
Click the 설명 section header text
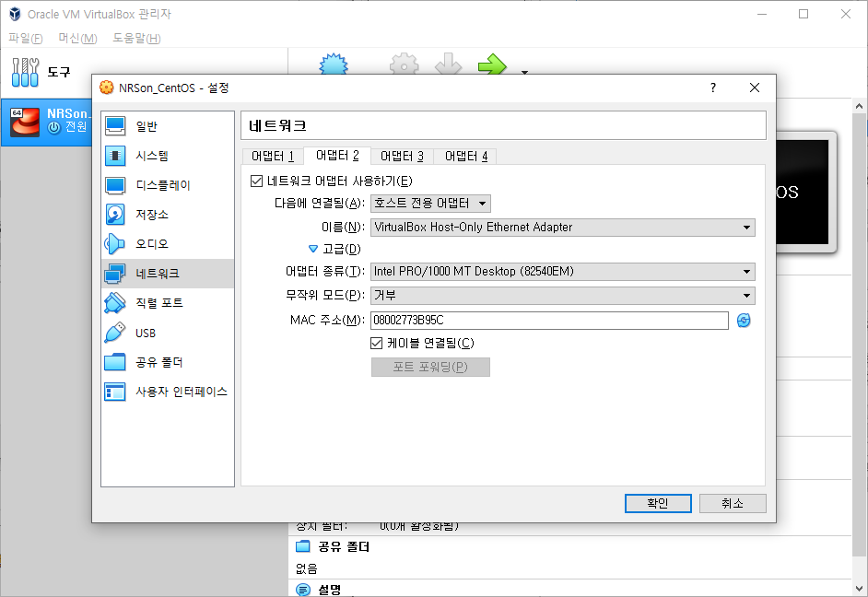[330, 590]
